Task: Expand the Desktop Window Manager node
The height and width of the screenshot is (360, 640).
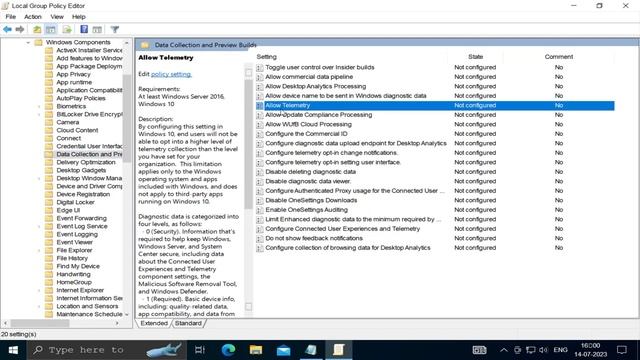Action: pyautogui.click(x=39, y=178)
